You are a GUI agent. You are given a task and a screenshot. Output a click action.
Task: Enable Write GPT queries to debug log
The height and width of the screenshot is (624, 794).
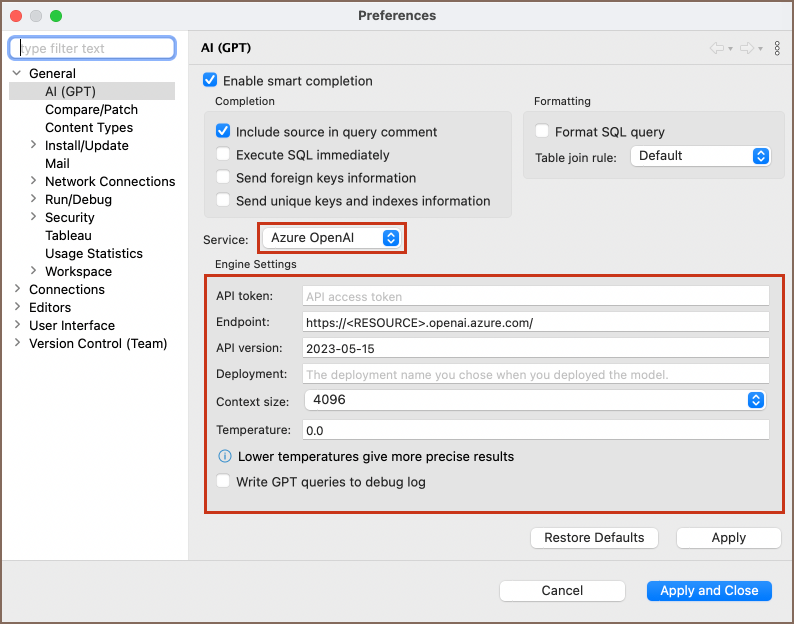pyautogui.click(x=223, y=482)
